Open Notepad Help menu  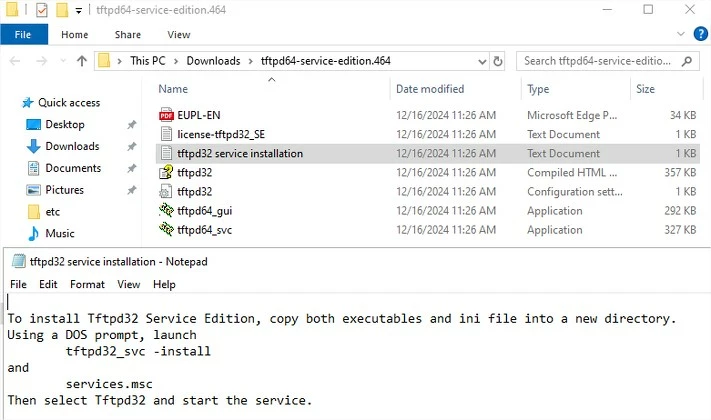point(164,284)
